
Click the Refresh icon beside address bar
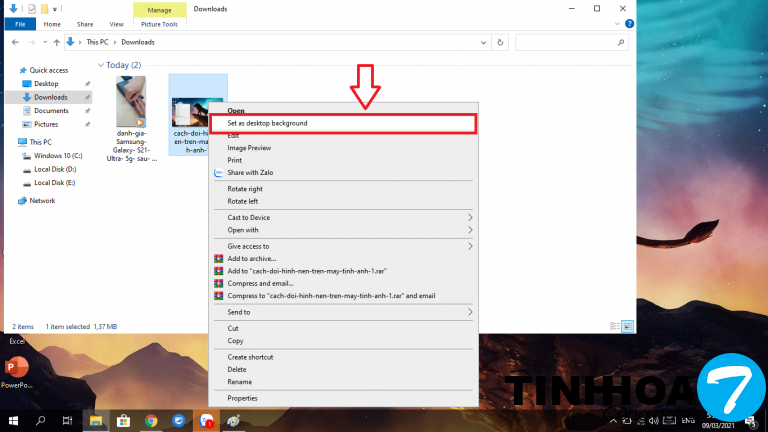coord(501,42)
